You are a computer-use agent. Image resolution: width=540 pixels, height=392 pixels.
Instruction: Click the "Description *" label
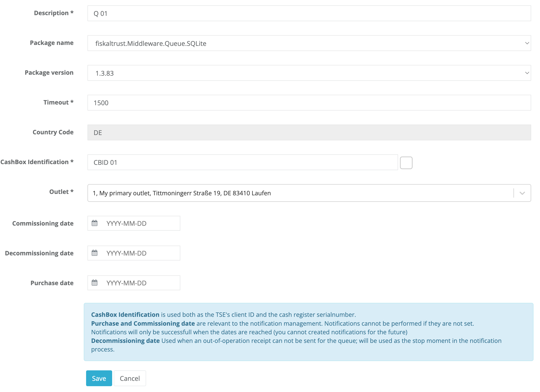(54, 13)
